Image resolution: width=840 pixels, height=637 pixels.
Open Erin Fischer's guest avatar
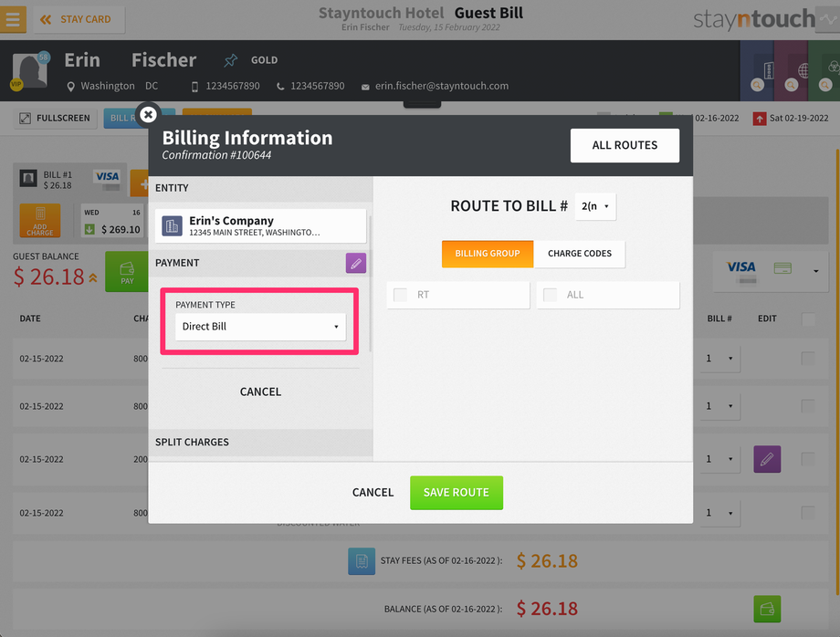(x=29, y=70)
